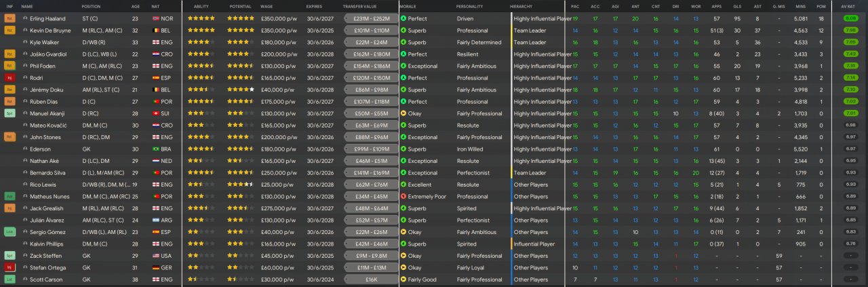Click the green average rating badge for Haaland
Image resolution: width=868 pixels, height=287 pixels.
coord(850,19)
